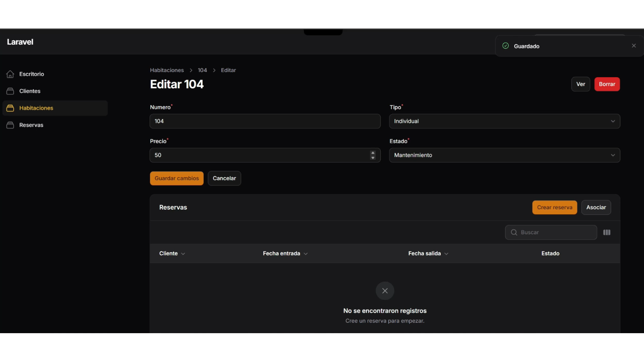The width and height of the screenshot is (644, 362).
Task: Click the Habitaciones sidebar icon
Action: 10,108
